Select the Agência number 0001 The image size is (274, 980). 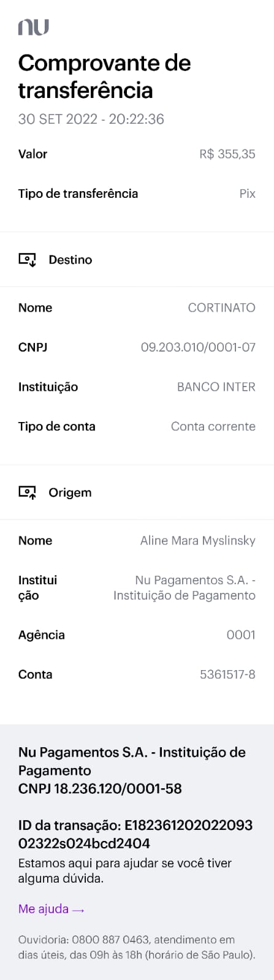(x=241, y=635)
